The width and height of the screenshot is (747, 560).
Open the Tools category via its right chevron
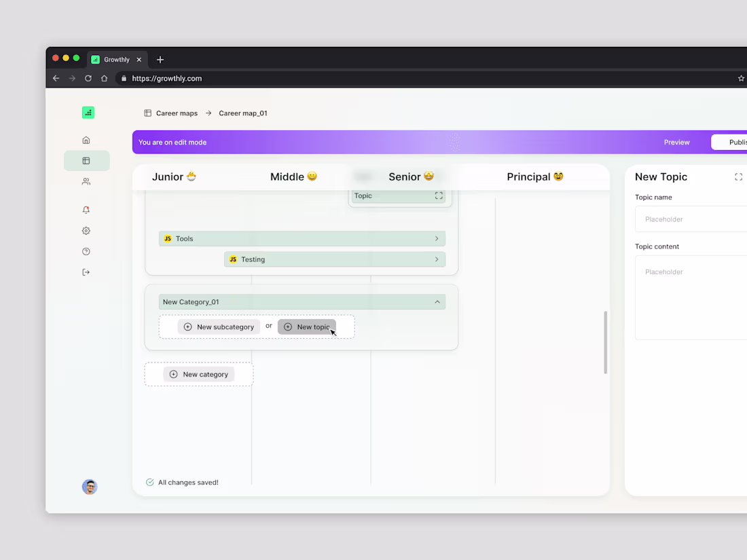[x=437, y=238]
